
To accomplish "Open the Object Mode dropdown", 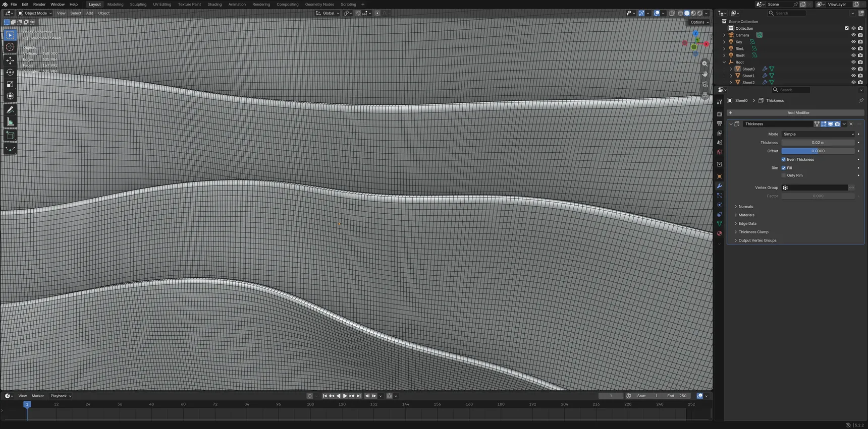I will (x=35, y=13).
